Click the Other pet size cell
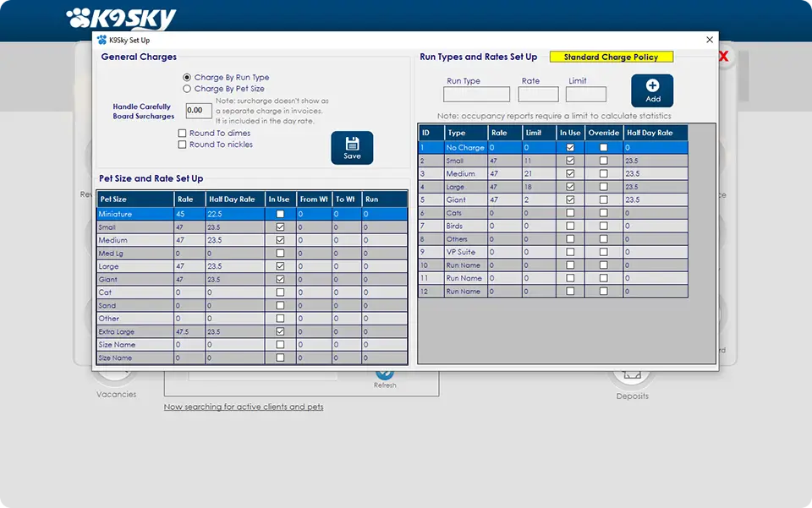The height and width of the screenshot is (508, 812). (135, 319)
